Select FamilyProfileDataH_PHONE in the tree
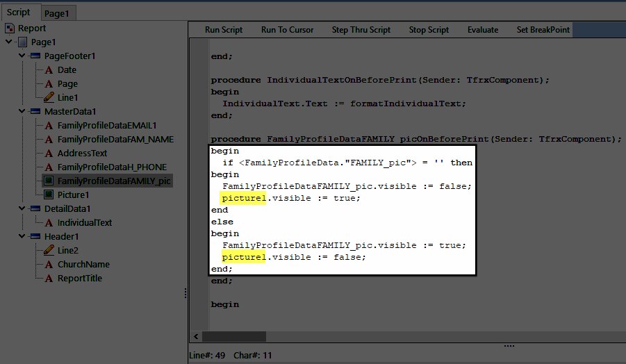Screen dimensions: 626x364 pos(112,167)
